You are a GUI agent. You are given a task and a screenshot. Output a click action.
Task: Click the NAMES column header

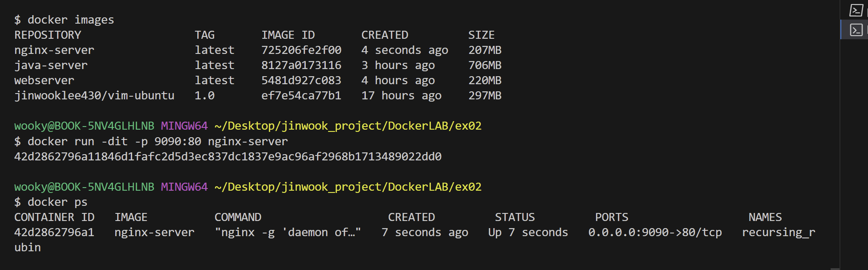765,217
